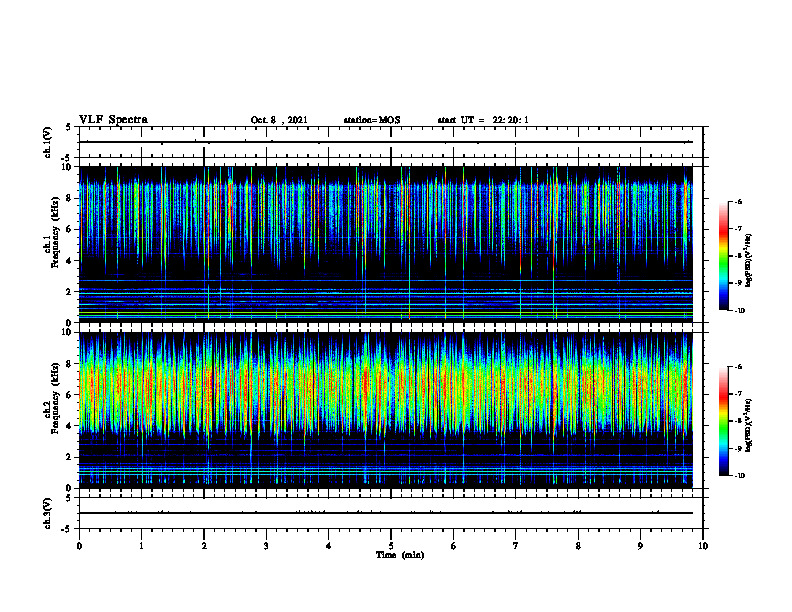The image size is (792, 612).
Task: Select the 'ch.3(V)' axis label
Action: coord(47,513)
